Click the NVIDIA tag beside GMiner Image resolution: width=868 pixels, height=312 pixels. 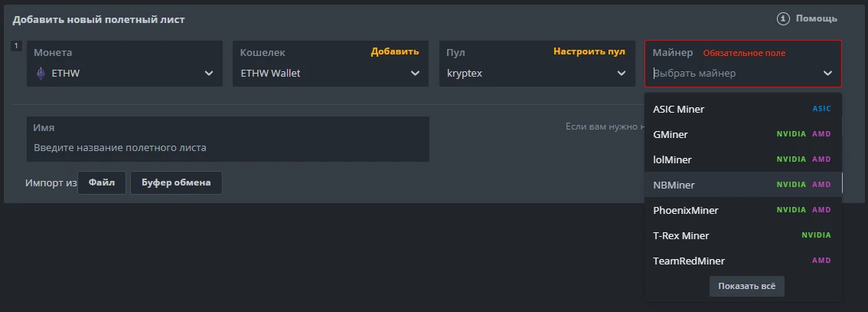pyautogui.click(x=791, y=134)
